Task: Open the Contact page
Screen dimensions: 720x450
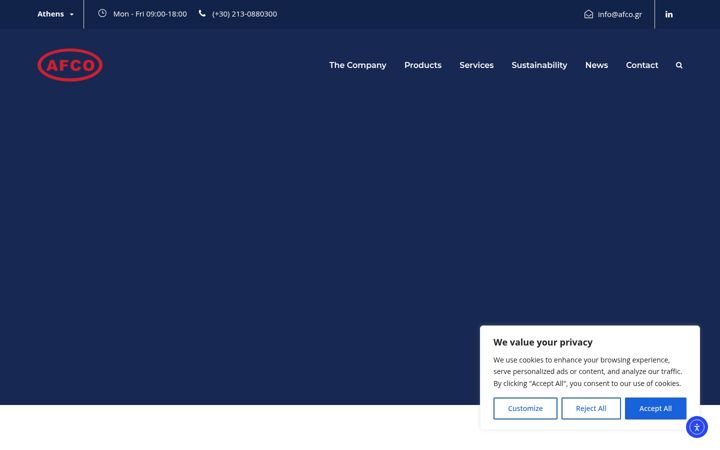Action: [641, 65]
